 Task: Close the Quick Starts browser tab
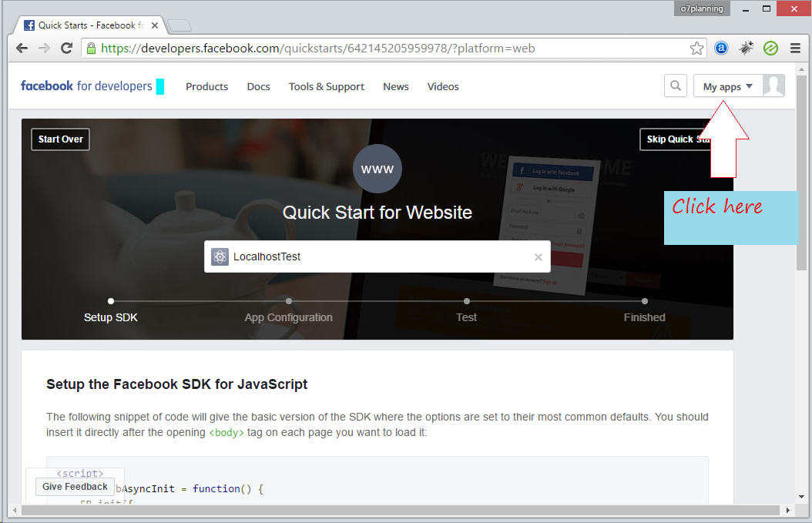click(x=155, y=25)
